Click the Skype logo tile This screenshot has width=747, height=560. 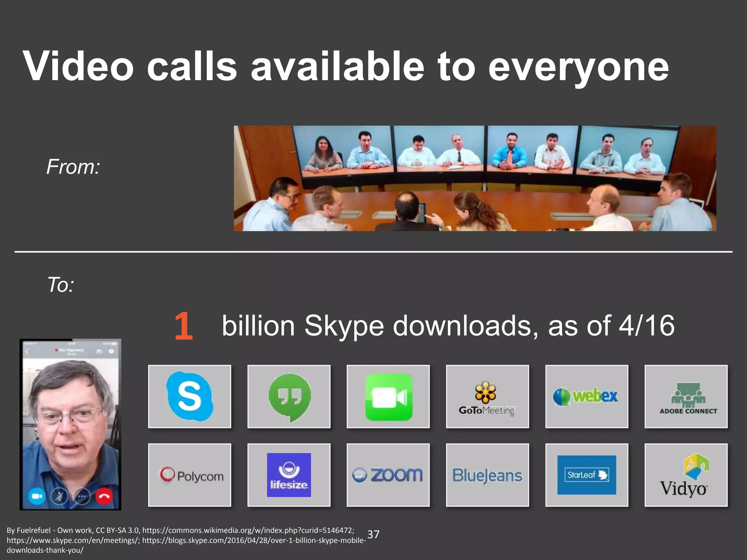click(x=189, y=396)
